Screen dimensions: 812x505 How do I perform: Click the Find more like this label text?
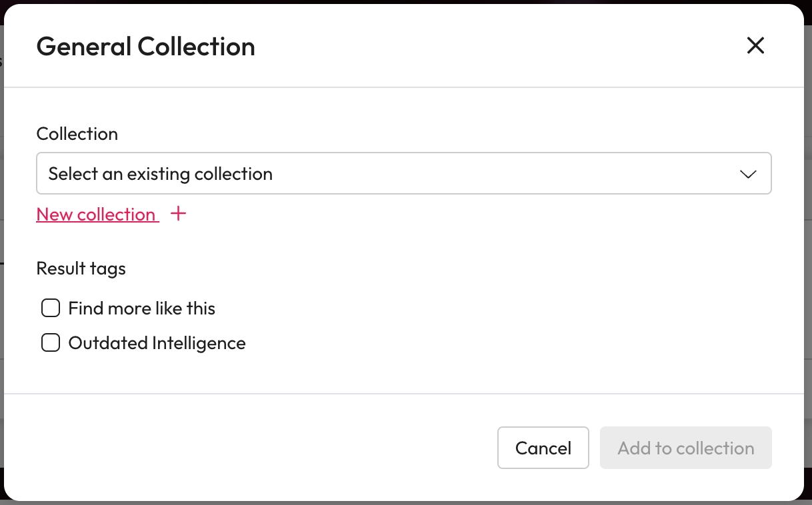pos(141,308)
